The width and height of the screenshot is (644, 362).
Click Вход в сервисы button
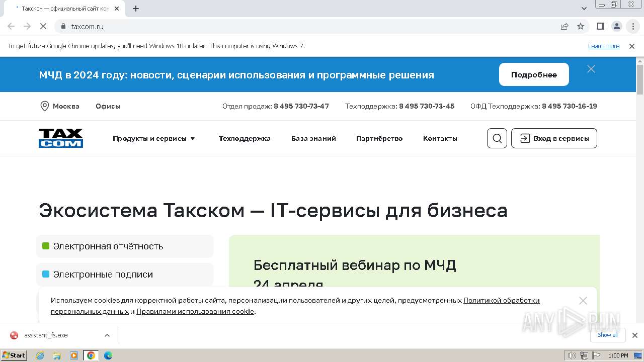click(554, 138)
